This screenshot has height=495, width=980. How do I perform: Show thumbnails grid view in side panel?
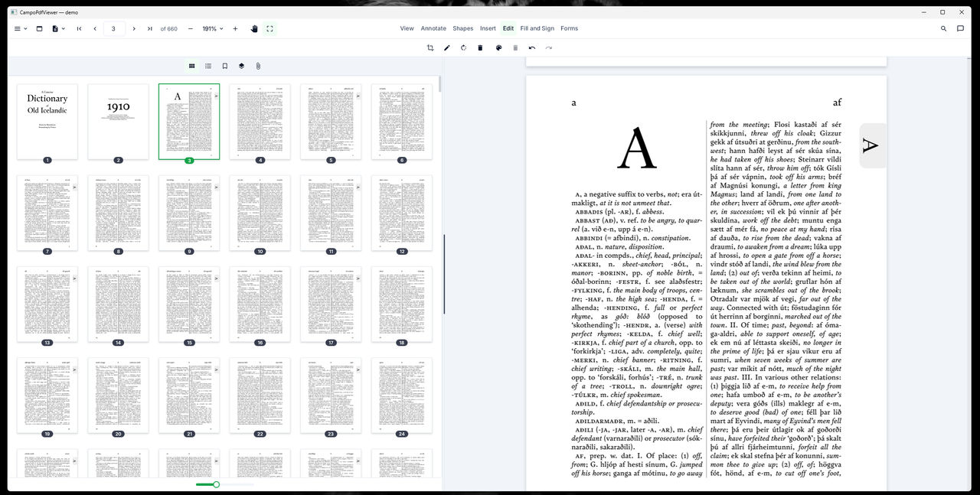tap(192, 66)
